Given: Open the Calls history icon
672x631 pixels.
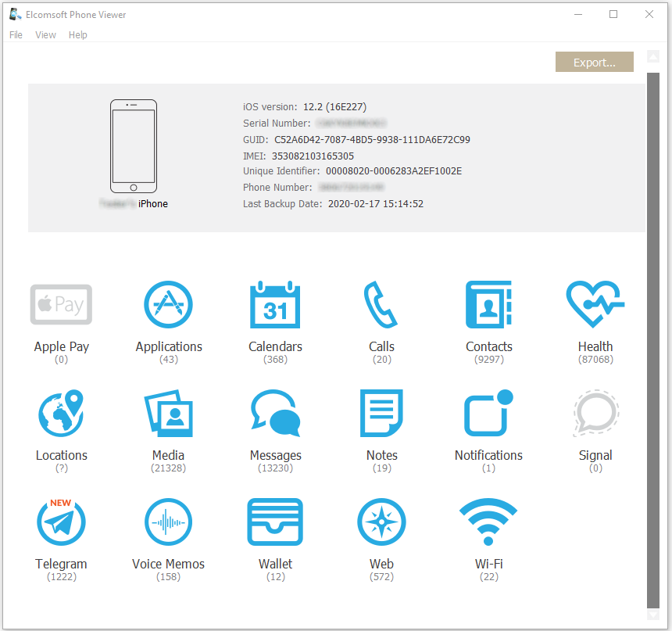Looking at the screenshot, I should click(381, 304).
